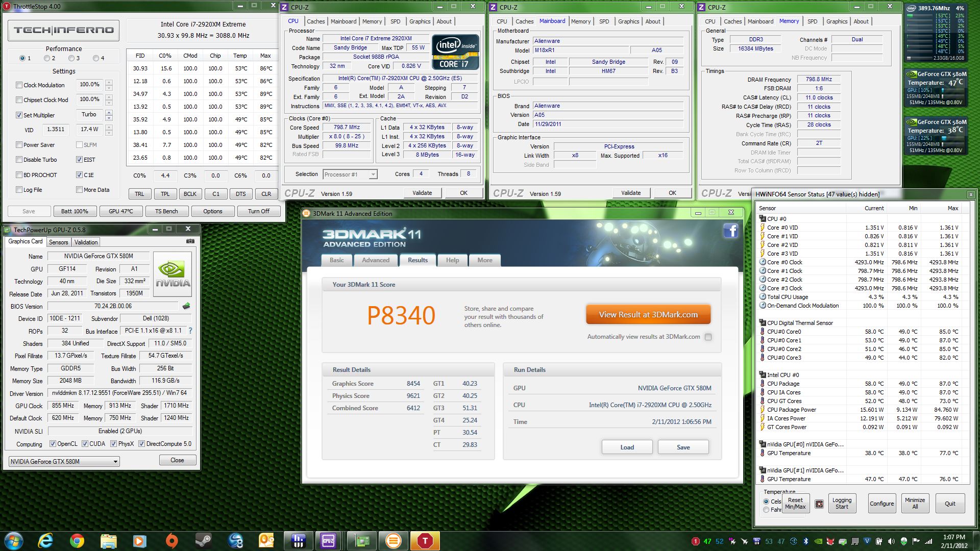Viewport: 980px width, 551px height.
Task: Check the Disable Turbo option
Action: click(x=19, y=160)
